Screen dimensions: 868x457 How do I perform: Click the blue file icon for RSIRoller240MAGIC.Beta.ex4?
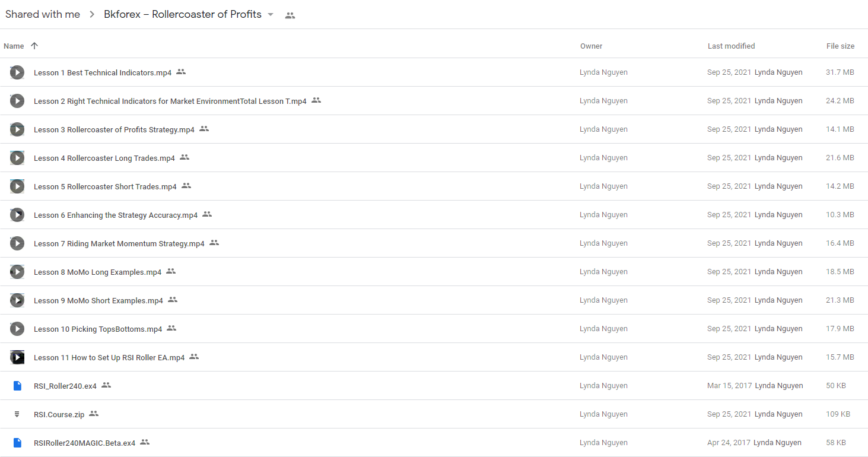(17, 443)
